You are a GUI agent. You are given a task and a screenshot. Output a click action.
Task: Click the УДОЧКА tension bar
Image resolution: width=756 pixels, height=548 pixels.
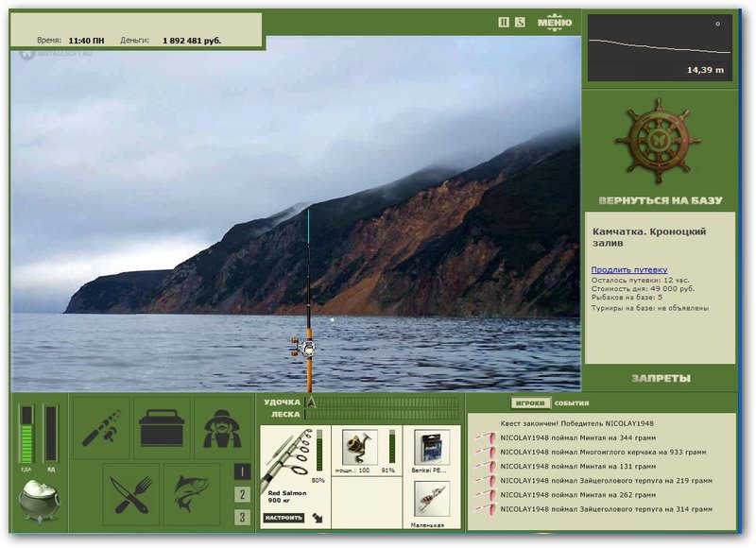point(383,402)
